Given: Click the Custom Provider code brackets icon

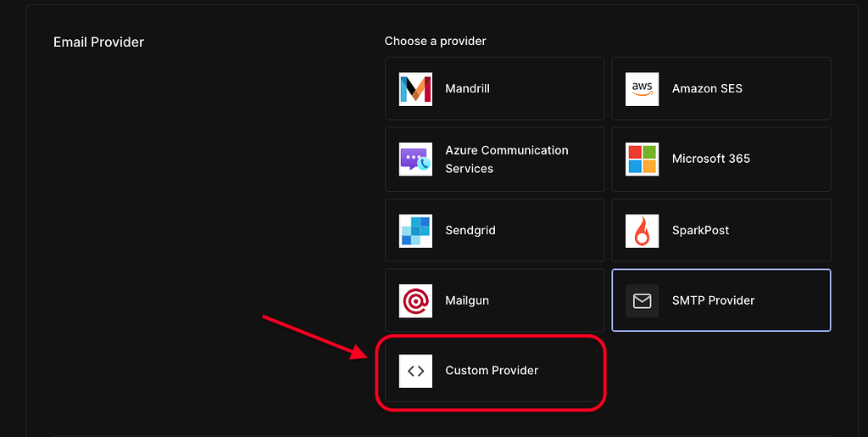Looking at the screenshot, I should 415,371.
